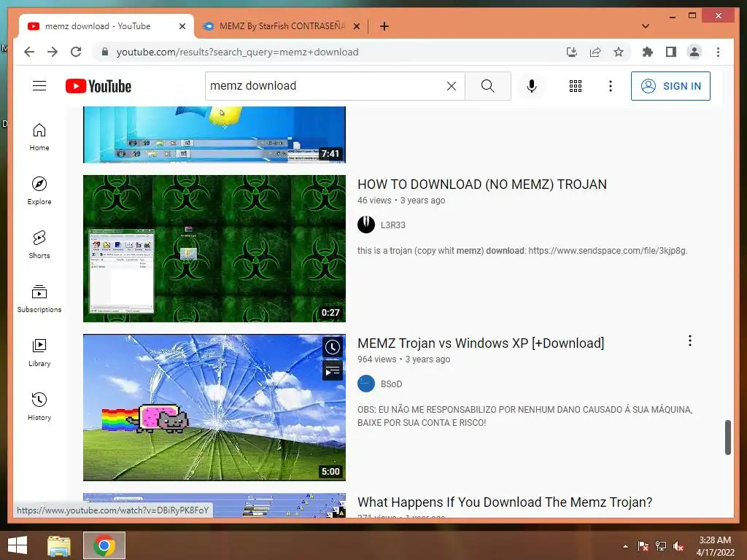Viewport: 747px width, 560px height.
Task: Open MEMZ Trojan vs Windows XP title
Action: point(481,343)
